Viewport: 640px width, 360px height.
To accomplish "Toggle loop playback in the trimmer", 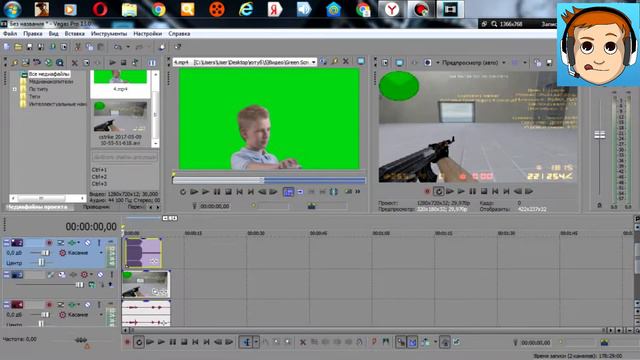I will (182, 191).
